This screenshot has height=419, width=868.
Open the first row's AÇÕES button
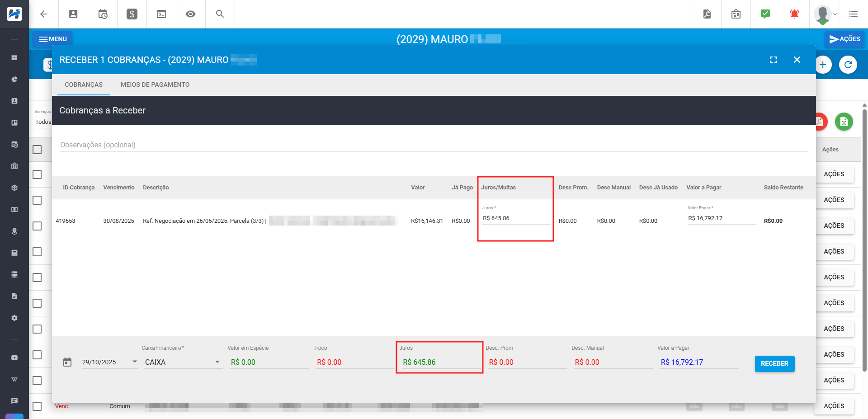[x=834, y=174]
